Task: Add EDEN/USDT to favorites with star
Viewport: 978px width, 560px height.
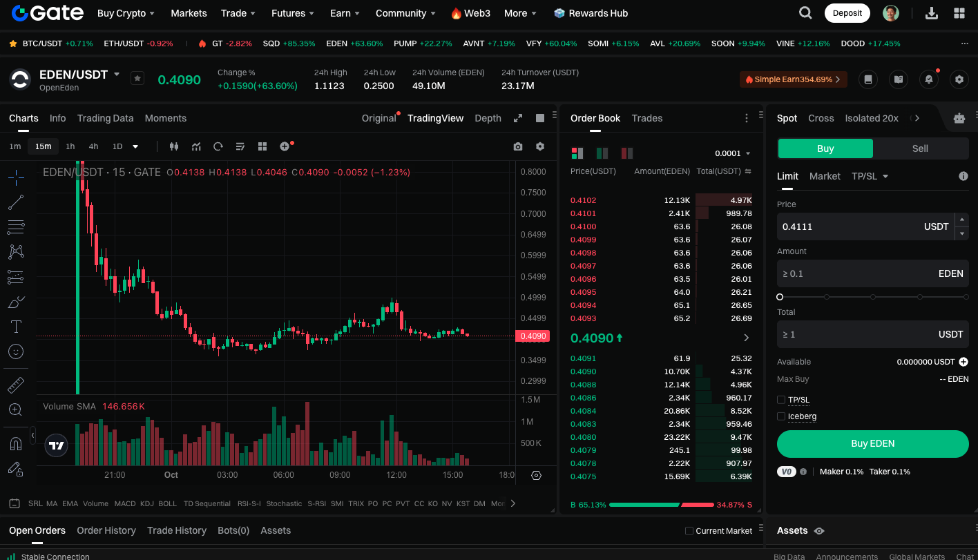Action: pos(137,79)
